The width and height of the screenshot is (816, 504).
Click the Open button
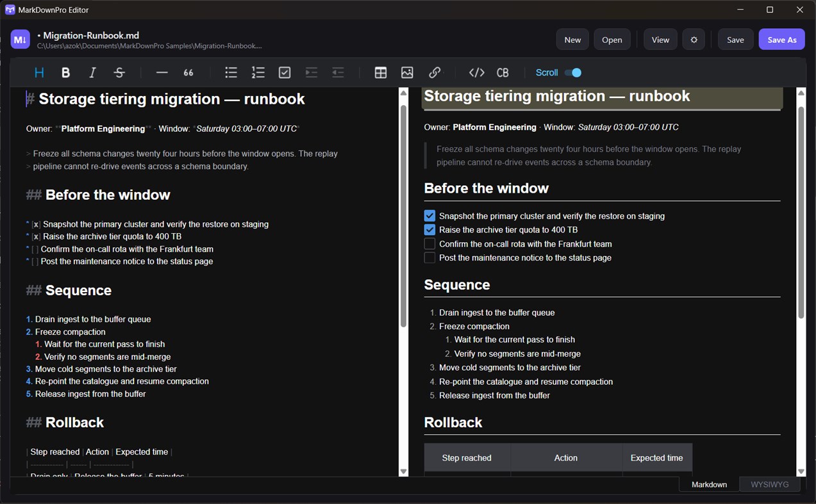612,39
